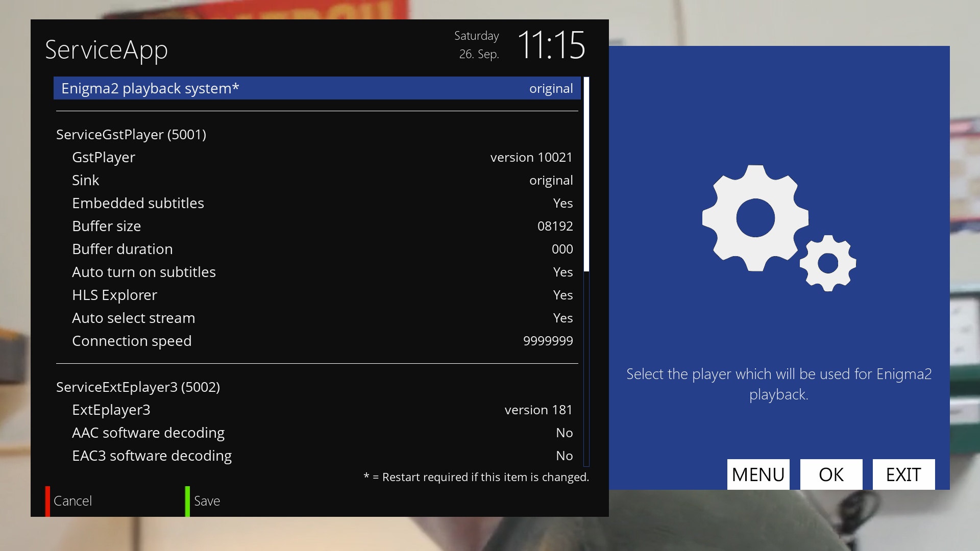Screen dimensions: 980x551
Task: Toggle Auto turn on subtitles
Action: pos(317,272)
